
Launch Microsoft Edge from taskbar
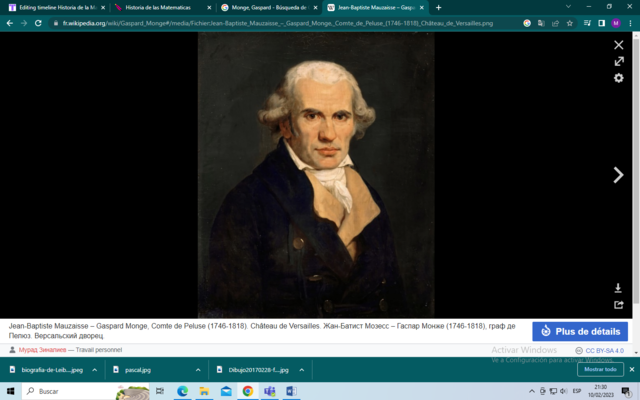point(182,391)
